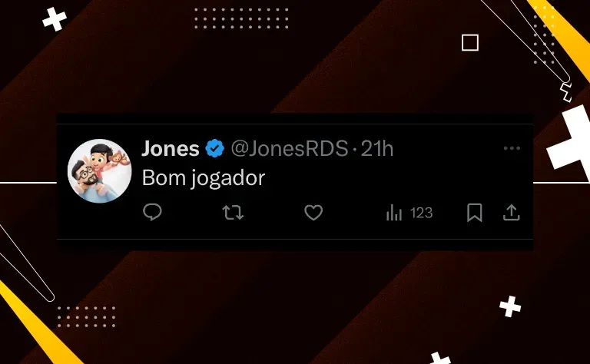Click the reply speech bubble icon
The height and width of the screenshot is (364, 590).
point(152,212)
